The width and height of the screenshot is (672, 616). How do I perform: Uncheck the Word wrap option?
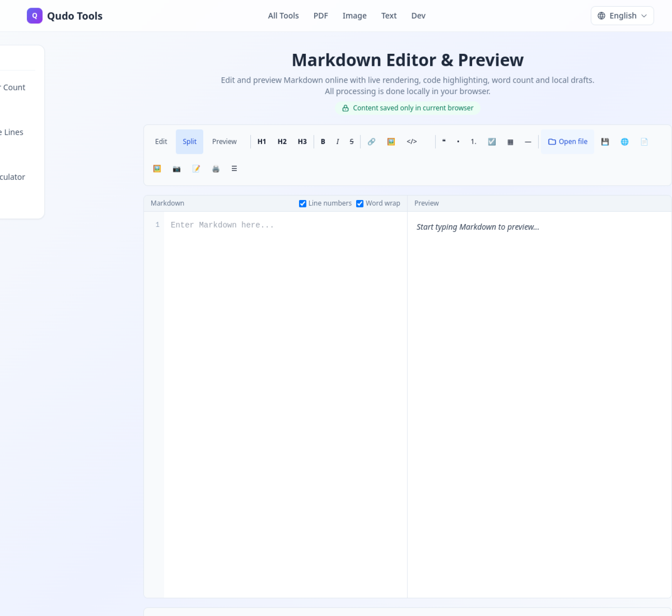[360, 203]
